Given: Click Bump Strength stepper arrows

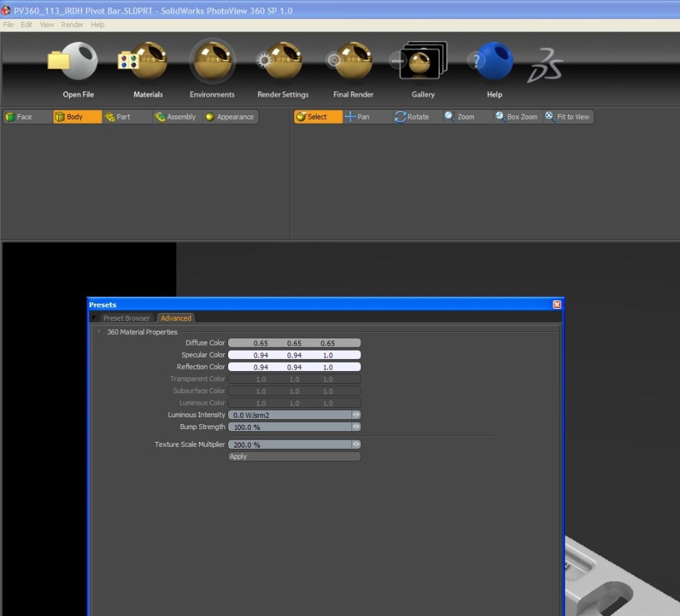Looking at the screenshot, I should point(356,427).
